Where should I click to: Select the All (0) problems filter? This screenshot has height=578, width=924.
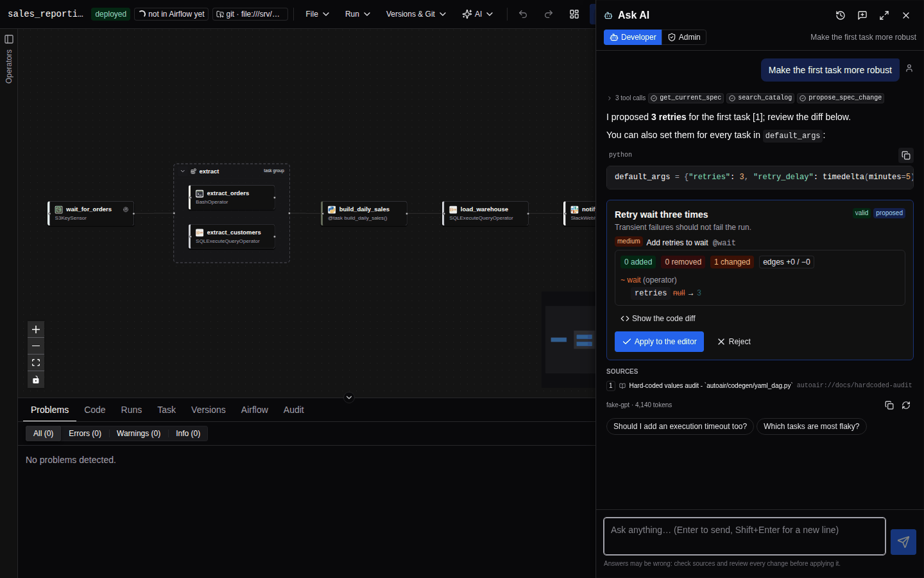[x=44, y=433]
